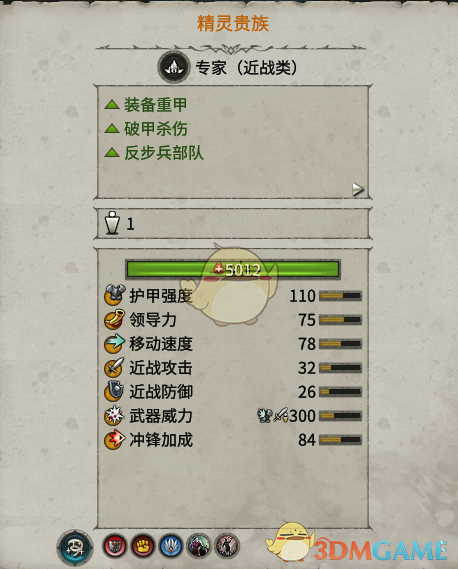This screenshot has width=458, height=569.
Task: Open the green-tinted character portrait ability
Action: [199, 546]
